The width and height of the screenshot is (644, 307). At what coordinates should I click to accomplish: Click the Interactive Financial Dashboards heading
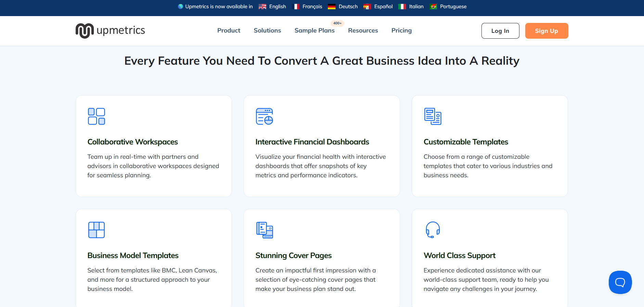coord(312,142)
